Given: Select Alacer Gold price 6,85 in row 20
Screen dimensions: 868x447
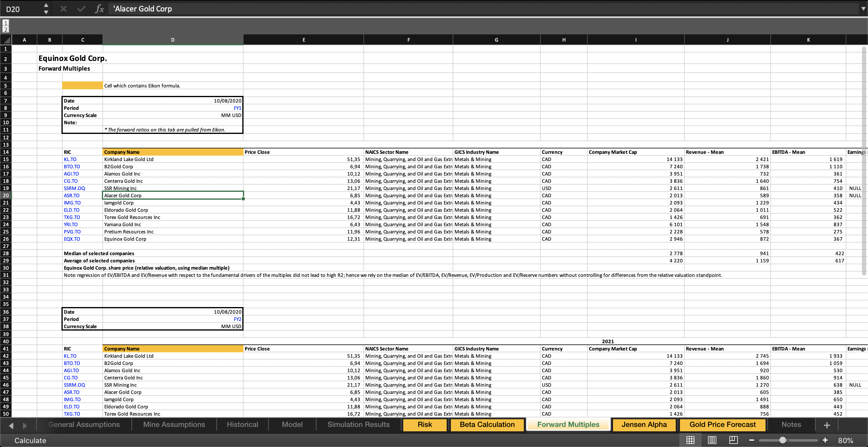Looking at the screenshot, I should 303,195.
